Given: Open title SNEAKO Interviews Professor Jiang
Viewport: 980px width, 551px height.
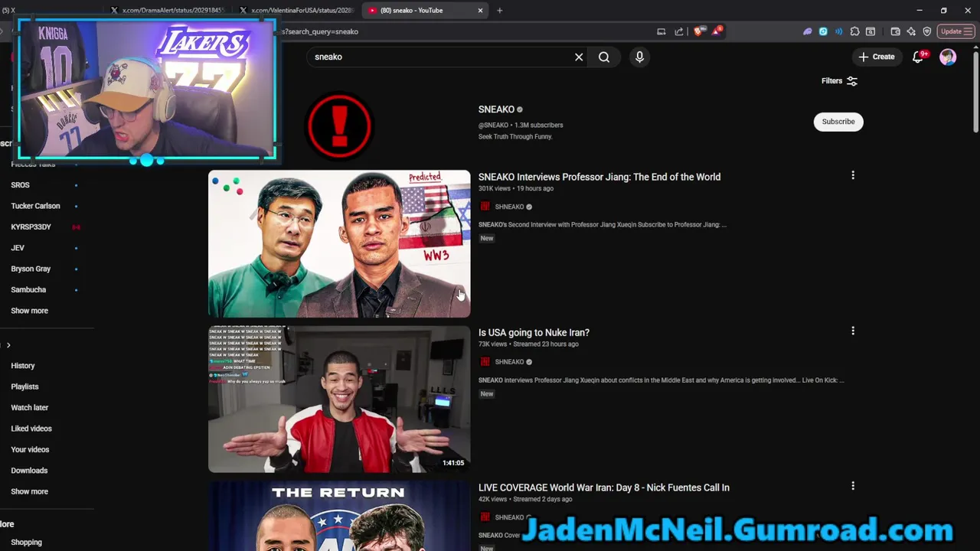Looking at the screenshot, I should (x=599, y=177).
